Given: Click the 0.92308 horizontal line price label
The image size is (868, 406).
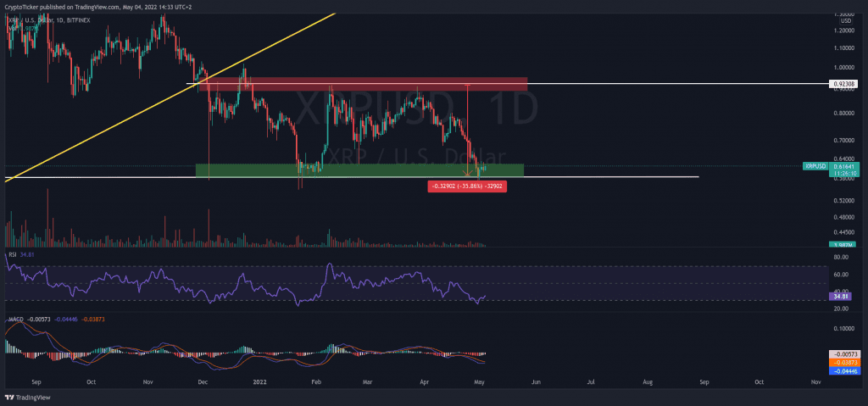Looking at the screenshot, I should tap(843, 85).
